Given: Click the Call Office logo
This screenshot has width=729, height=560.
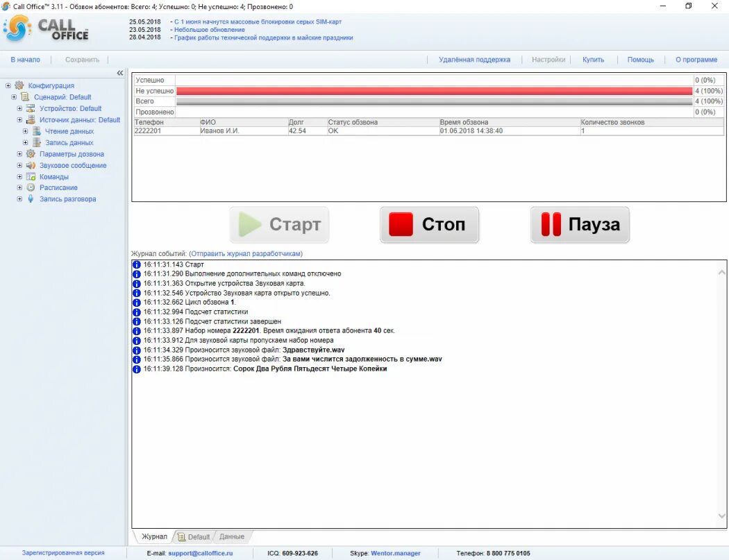Looking at the screenshot, I should point(46,29).
